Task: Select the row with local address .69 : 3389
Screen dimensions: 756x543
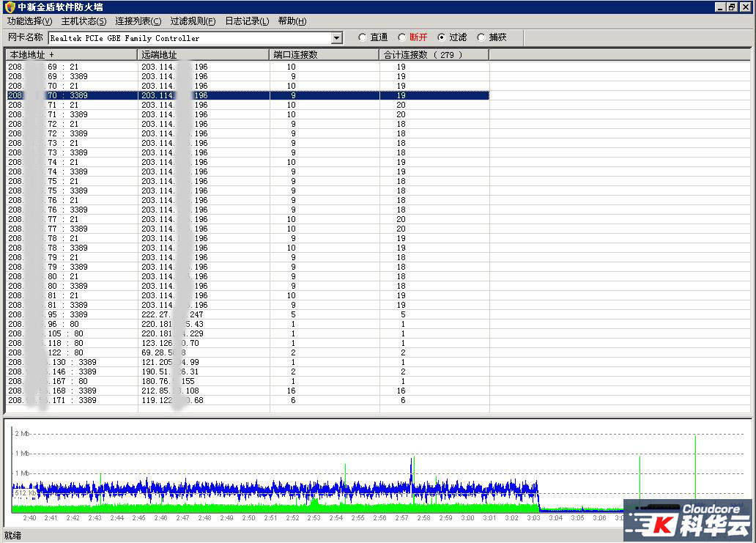Action: pyautogui.click(x=248, y=76)
